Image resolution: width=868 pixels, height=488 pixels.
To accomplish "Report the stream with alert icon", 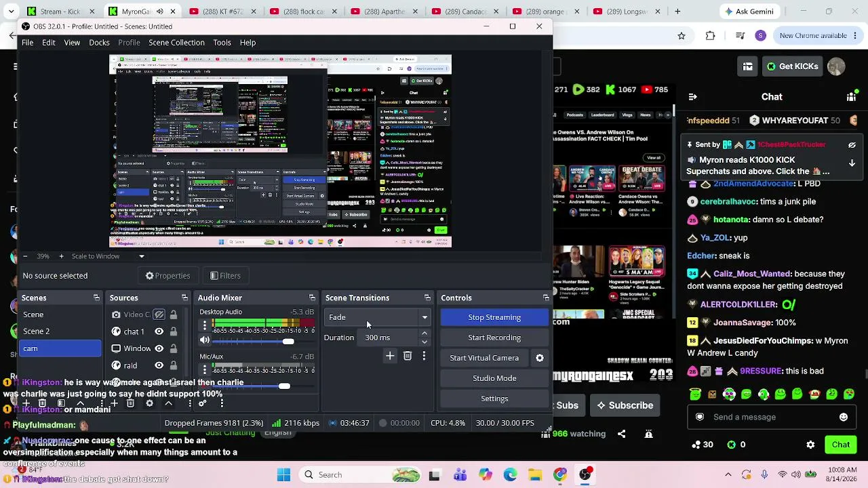I will click(x=649, y=434).
